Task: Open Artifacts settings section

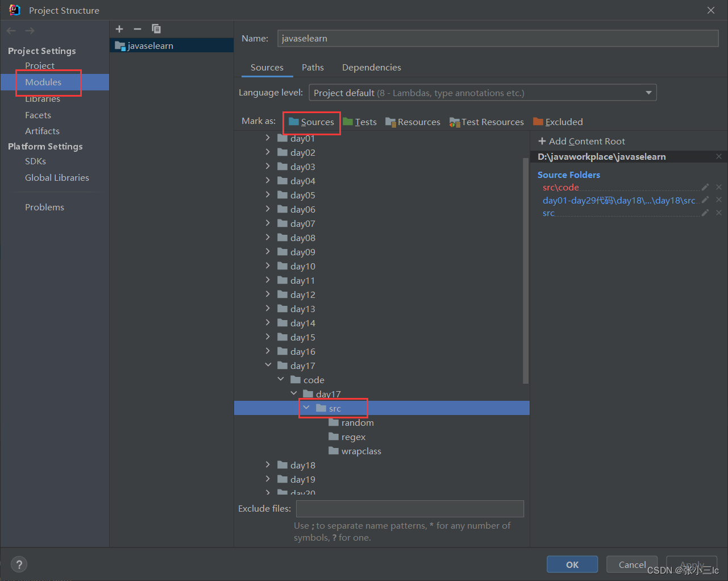Action: [x=42, y=131]
